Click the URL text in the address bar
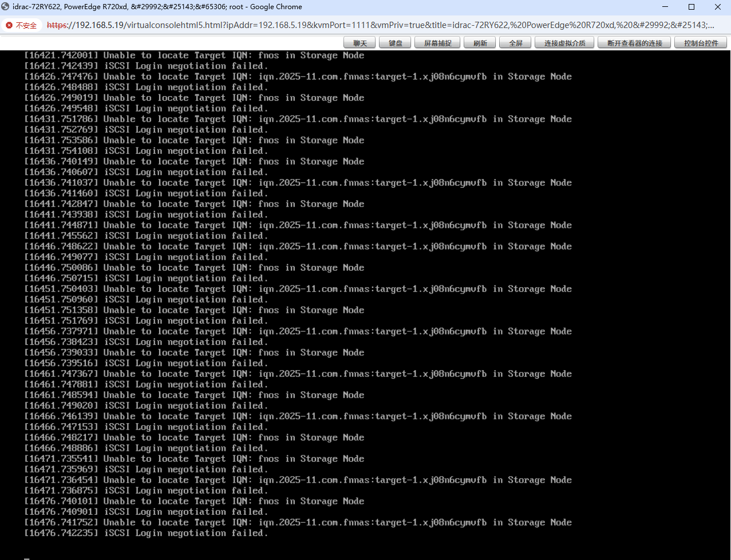This screenshot has height=560, width=731. pyautogui.click(x=380, y=25)
